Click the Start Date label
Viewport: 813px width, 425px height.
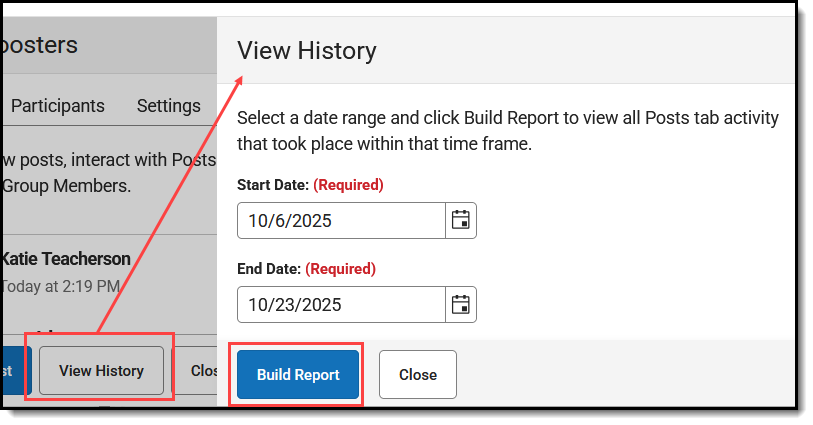point(273,185)
